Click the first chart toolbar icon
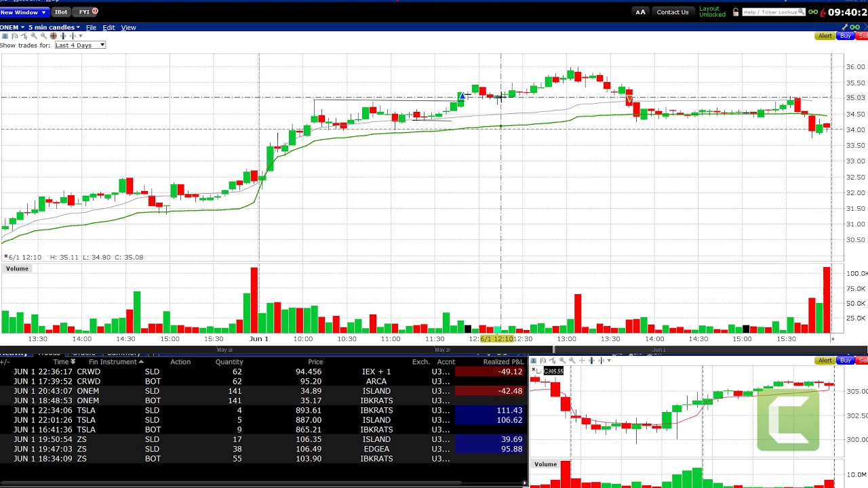Screen dimensions: 868x488 tap(5, 36)
